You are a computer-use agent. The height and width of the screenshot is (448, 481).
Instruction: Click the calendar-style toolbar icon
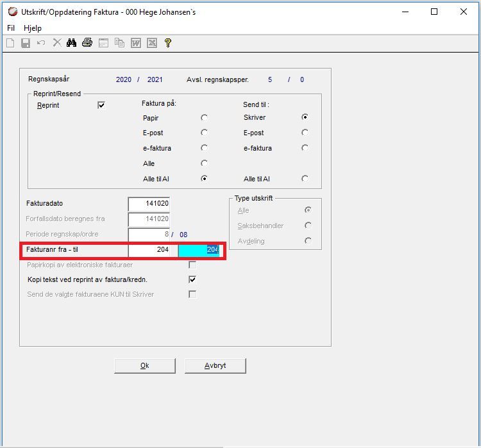click(103, 43)
